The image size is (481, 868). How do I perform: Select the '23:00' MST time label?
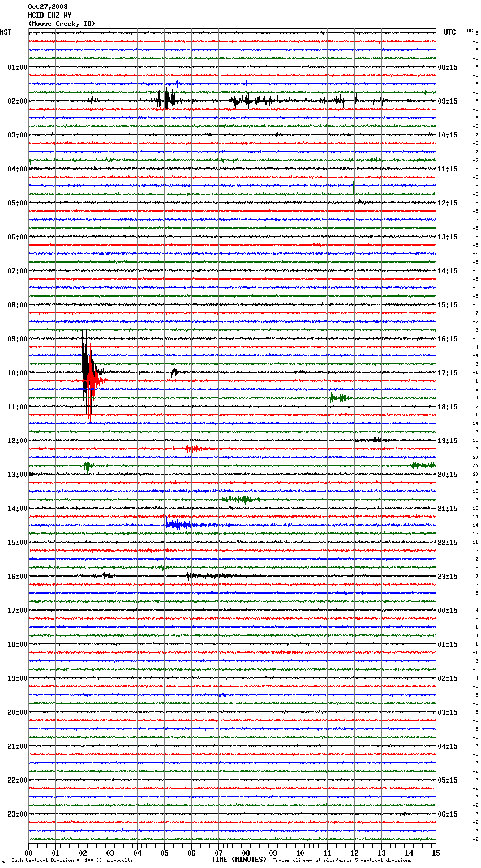[x=18, y=814]
